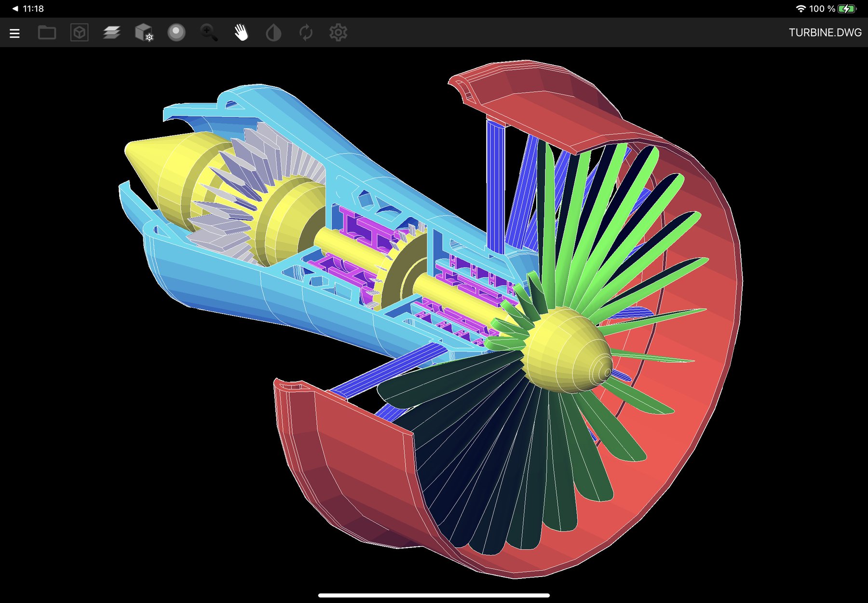Select the pan hand tool
The height and width of the screenshot is (603, 868).
pyautogui.click(x=241, y=33)
